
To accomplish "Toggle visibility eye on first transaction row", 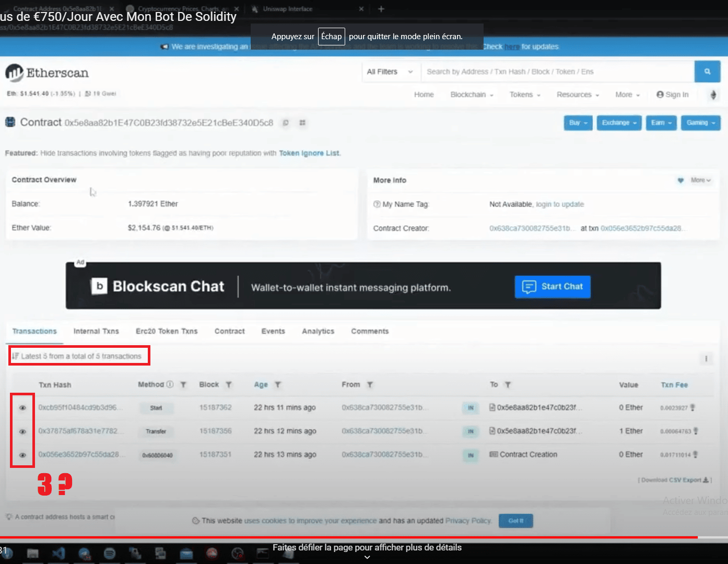I will (22, 407).
